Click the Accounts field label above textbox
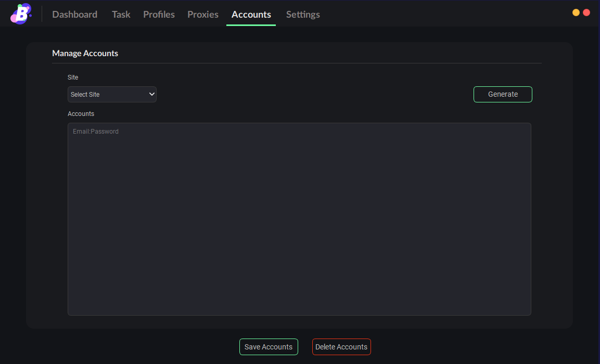Screen dimensions: 600x364 coord(81,114)
